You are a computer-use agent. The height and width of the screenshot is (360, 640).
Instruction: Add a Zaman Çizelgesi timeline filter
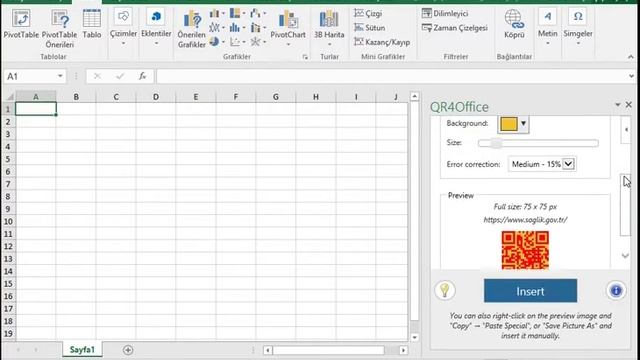point(455,28)
